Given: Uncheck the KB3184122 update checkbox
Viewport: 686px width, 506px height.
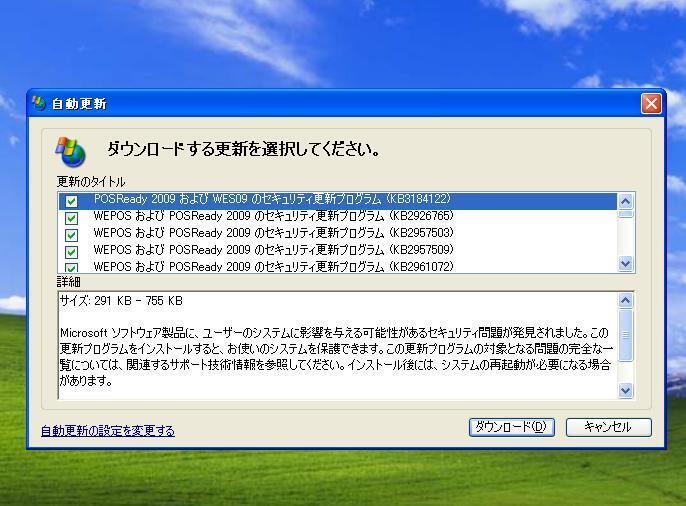Looking at the screenshot, I should pos(71,201).
